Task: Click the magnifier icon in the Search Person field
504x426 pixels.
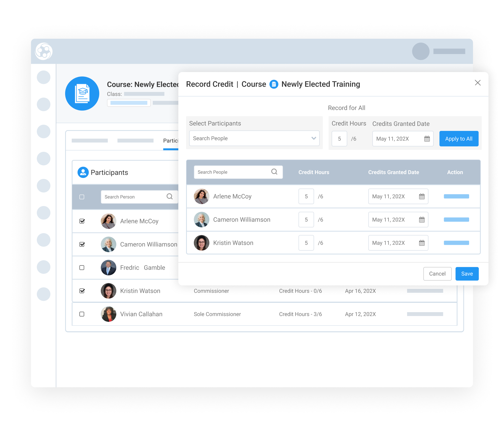Action: point(170,196)
